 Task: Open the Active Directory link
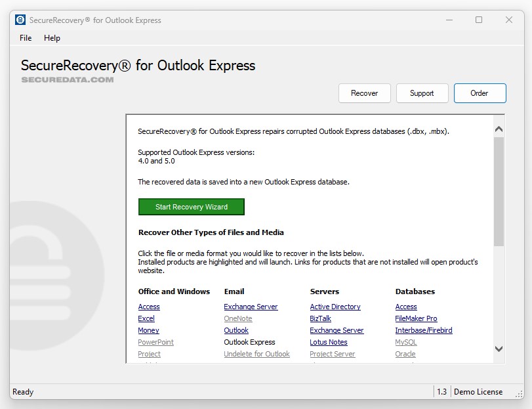pos(335,307)
